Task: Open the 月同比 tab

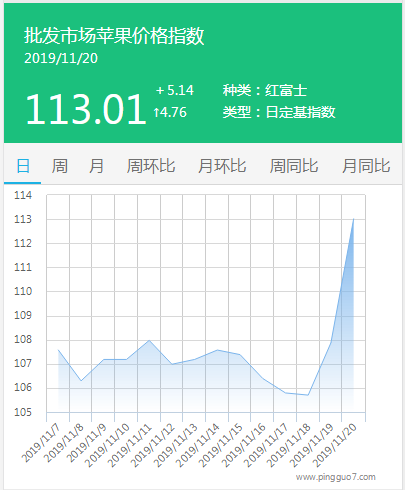Action: click(366, 166)
